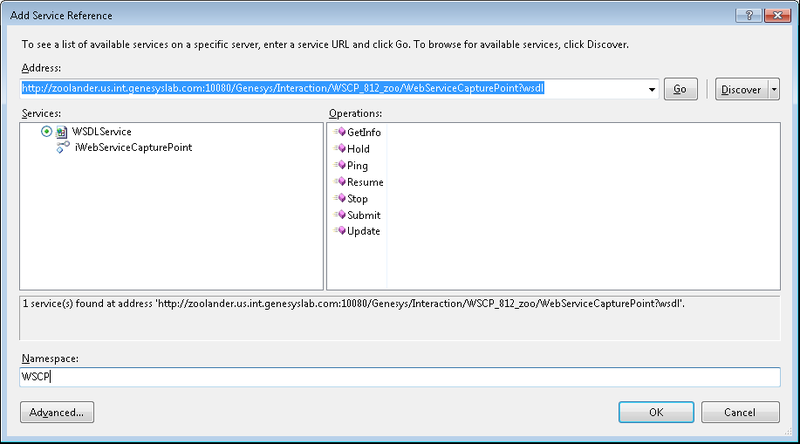This screenshot has width=800, height=444.
Task: Click the GetInfo operation icon
Action: coord(340,132)
